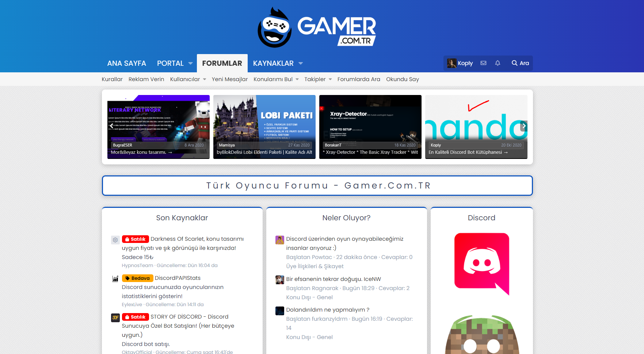Open the Takipler dropdown

click(x=330, y=79)
